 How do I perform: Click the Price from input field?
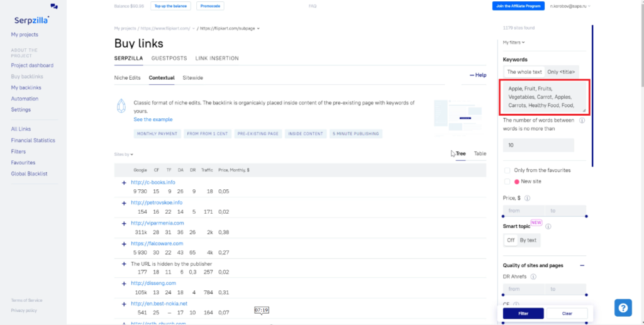(524, 211)
